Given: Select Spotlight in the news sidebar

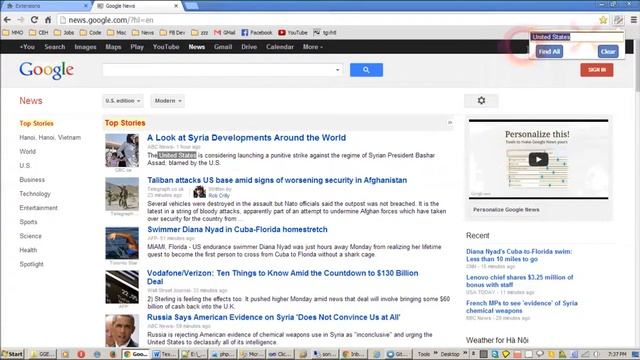Looking at the screenshot, I should (31, 264).
